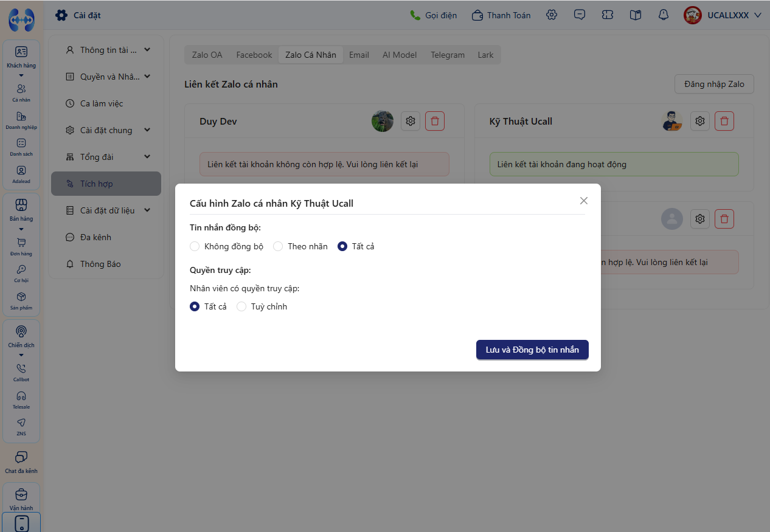Switch to the Telegram tab
The image size is (770, 532).
click(x=448, y=55)
